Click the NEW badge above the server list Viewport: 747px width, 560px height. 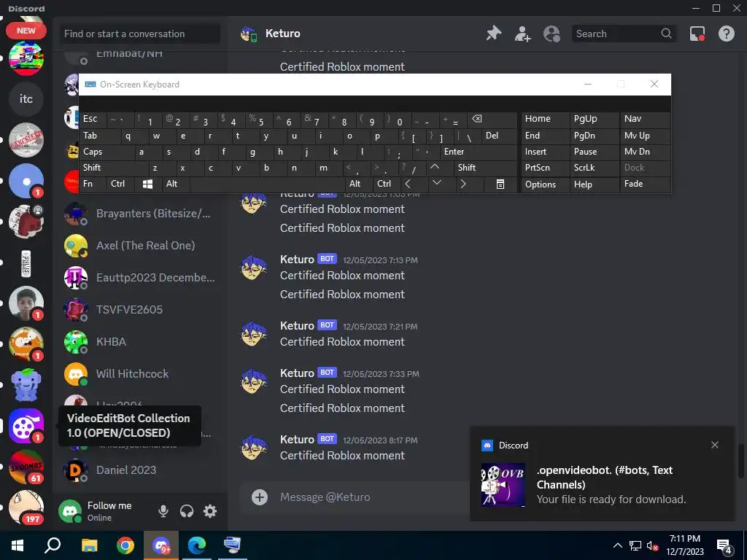click(26, 31)
